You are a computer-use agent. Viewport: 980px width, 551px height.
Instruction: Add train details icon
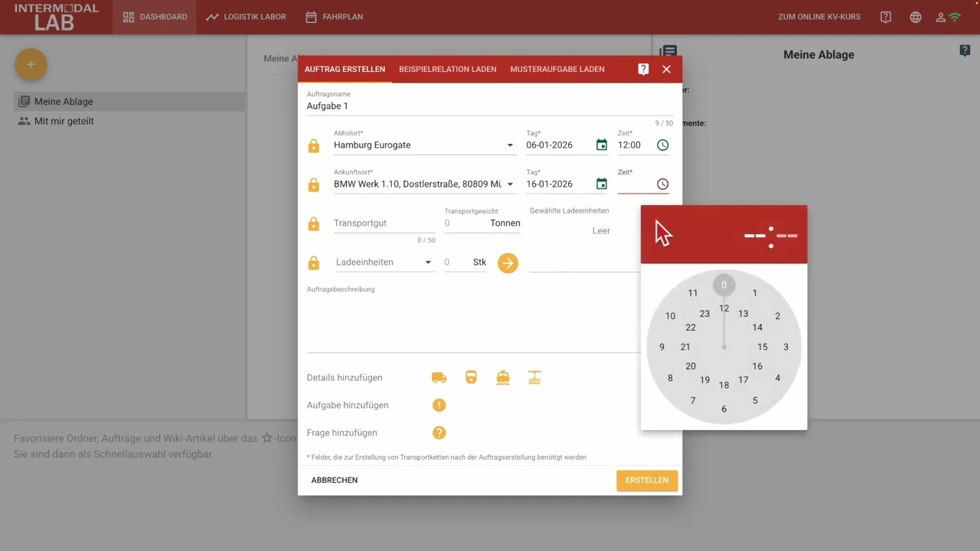[x=471, y=377]
